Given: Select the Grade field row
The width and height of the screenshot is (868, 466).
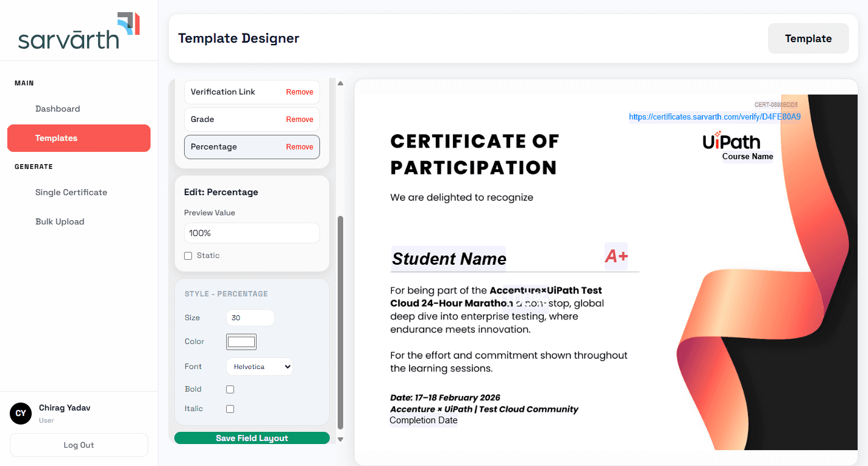Looking at the screenshot, I should point(252,120).
